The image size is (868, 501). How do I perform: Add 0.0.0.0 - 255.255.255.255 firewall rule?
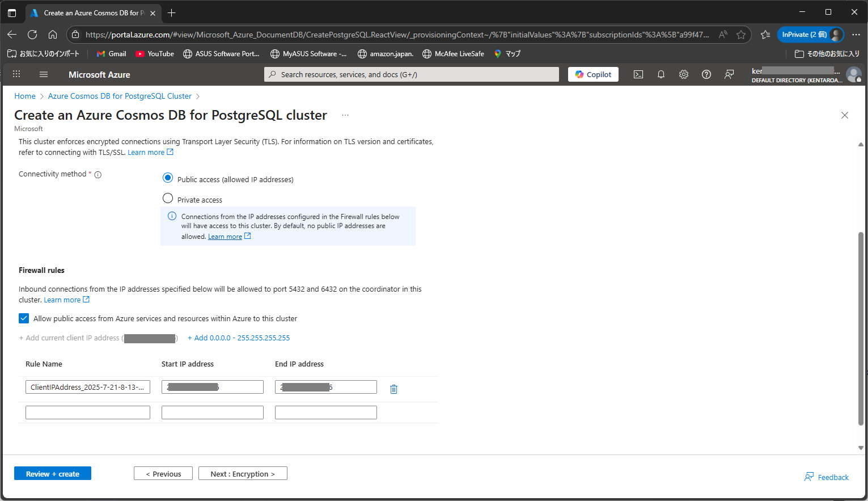coord(239,338)
